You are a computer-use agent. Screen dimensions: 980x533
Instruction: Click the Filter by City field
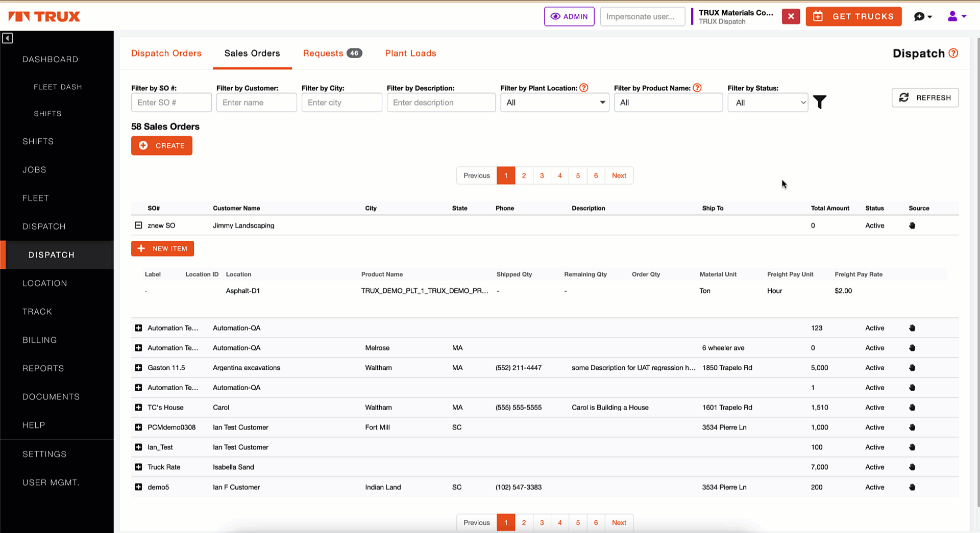[x=342, y=103]
